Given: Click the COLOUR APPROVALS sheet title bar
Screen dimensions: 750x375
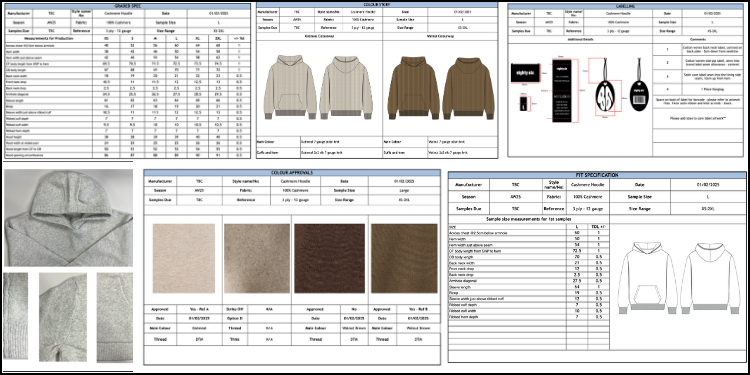Looking at the screenshot, I should [x=292, y=172].
